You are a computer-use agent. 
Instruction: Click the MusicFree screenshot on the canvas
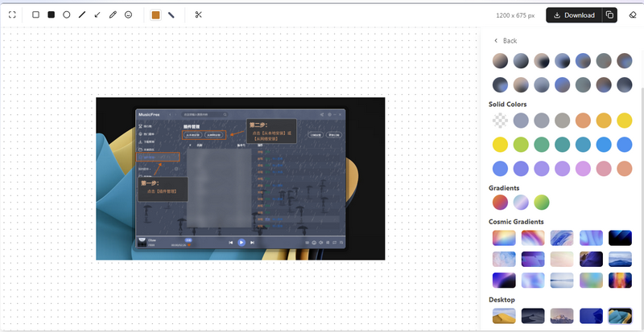tap(240, 178)
